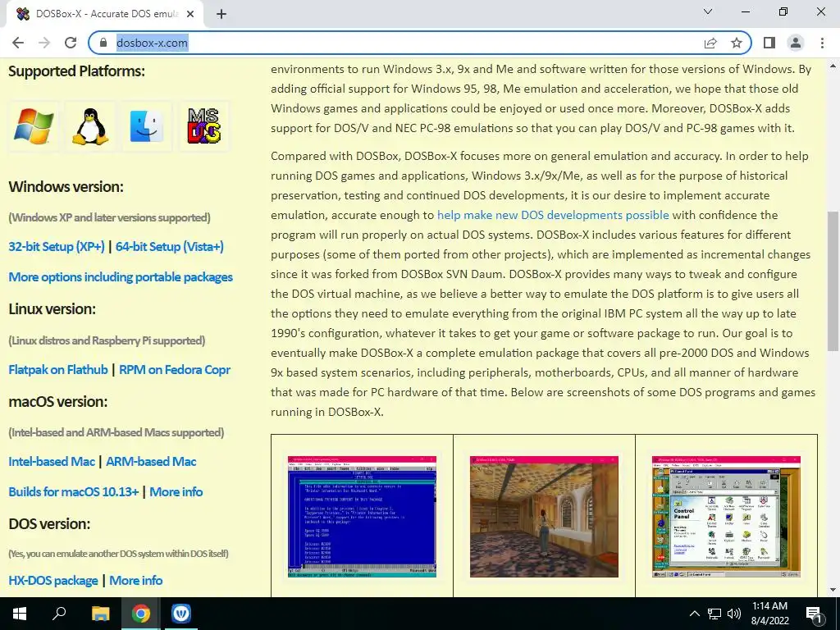Viewport: 840px width, 630px height.
Task: Open the blue DOS text program screenshot
Action: [362, 517]
